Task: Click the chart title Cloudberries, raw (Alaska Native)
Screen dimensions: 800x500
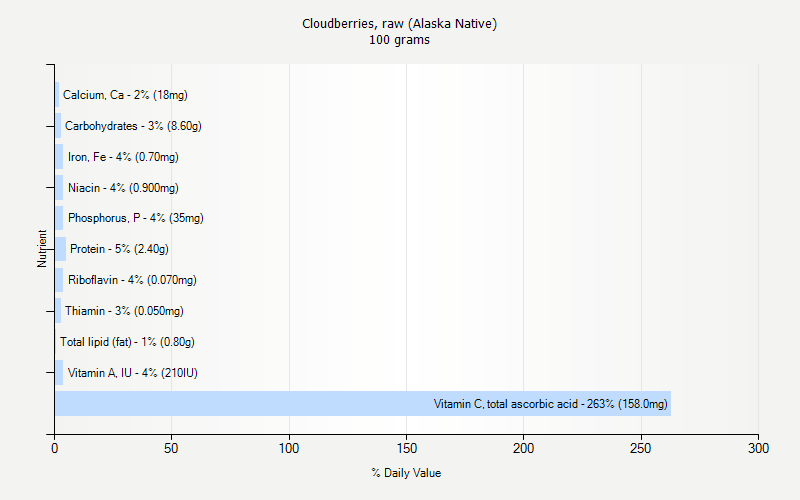Action: 399,23
